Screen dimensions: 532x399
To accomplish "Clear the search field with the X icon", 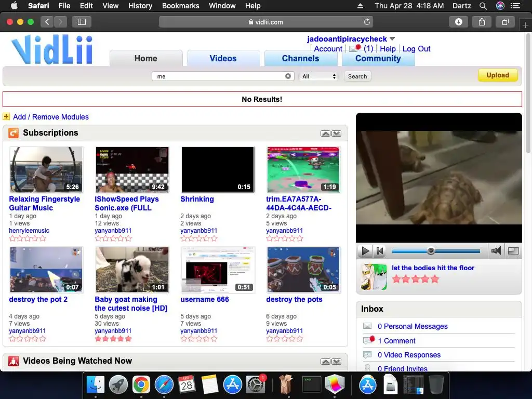I will click(288, 76).
